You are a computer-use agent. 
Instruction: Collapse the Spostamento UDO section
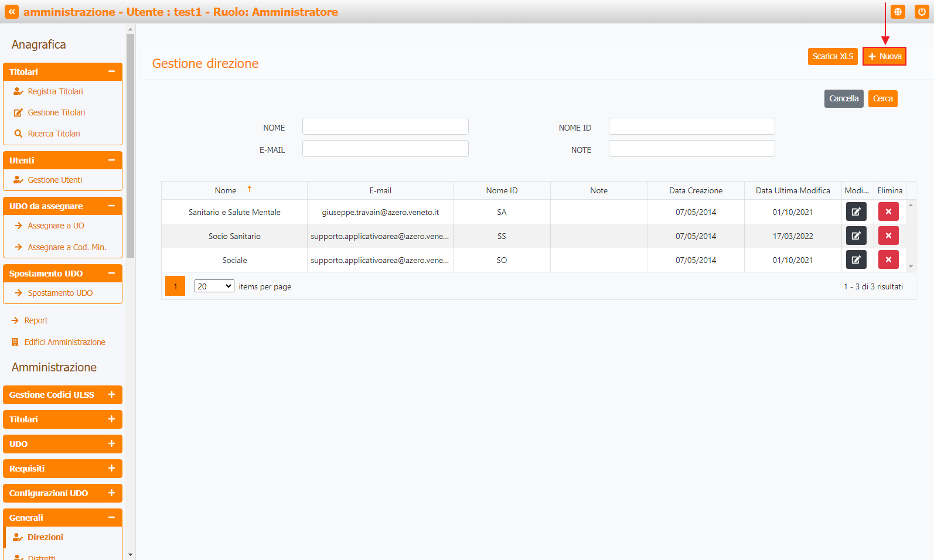(111, 274)
